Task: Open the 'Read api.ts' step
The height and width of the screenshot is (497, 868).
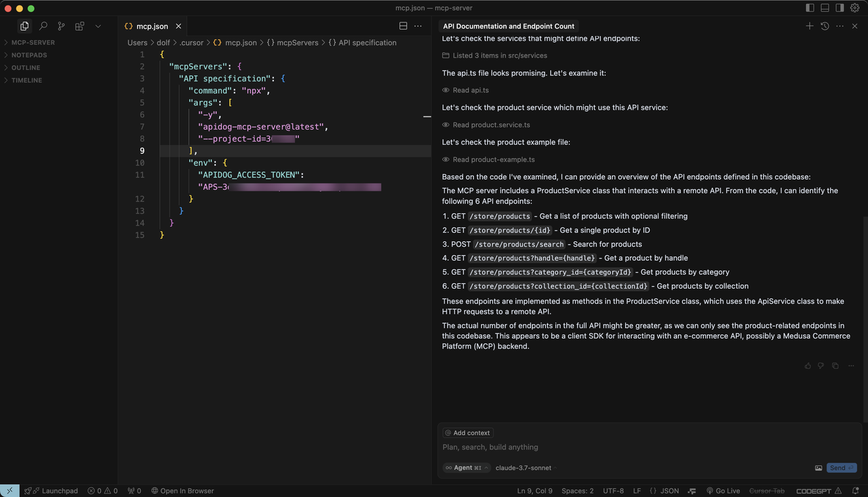Action: [465, 90]
